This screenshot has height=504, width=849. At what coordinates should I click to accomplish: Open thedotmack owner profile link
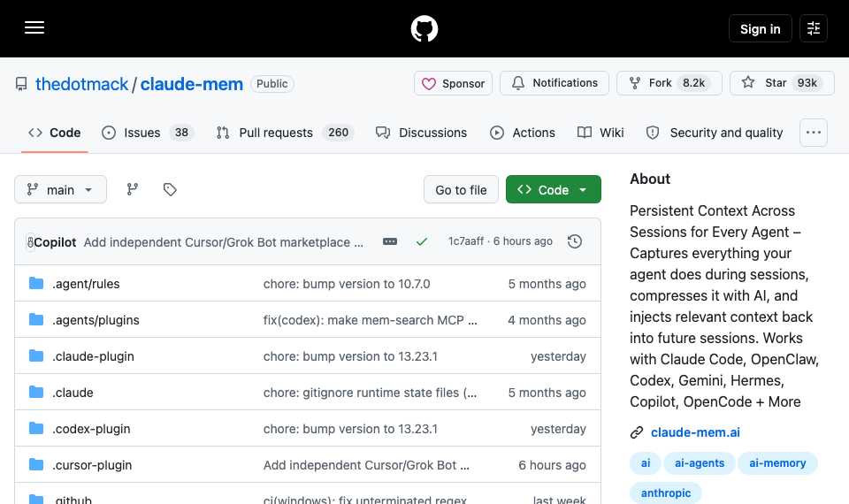coord(81,84)
